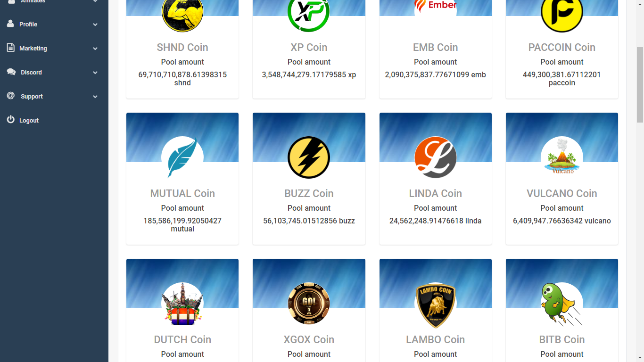Click the EMB Coin heading
The height and width of the screenshot is (362, 644).
click(x=436, y=47)
